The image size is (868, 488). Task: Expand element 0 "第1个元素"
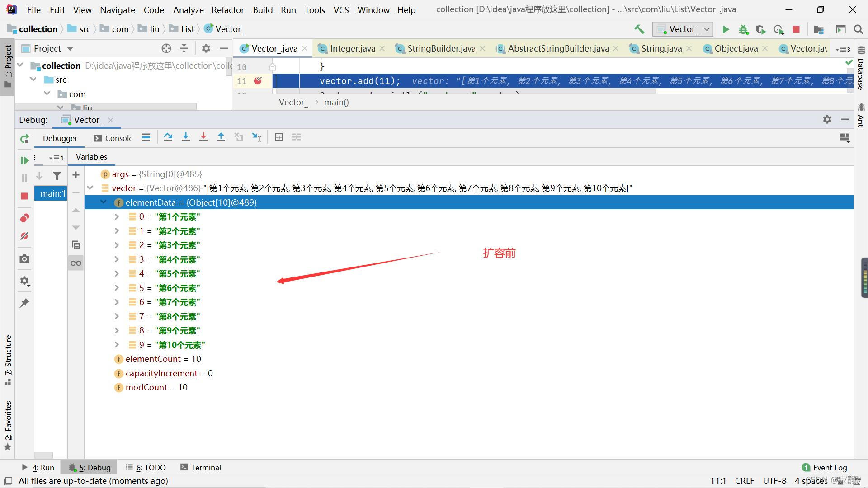coord(117,217)
